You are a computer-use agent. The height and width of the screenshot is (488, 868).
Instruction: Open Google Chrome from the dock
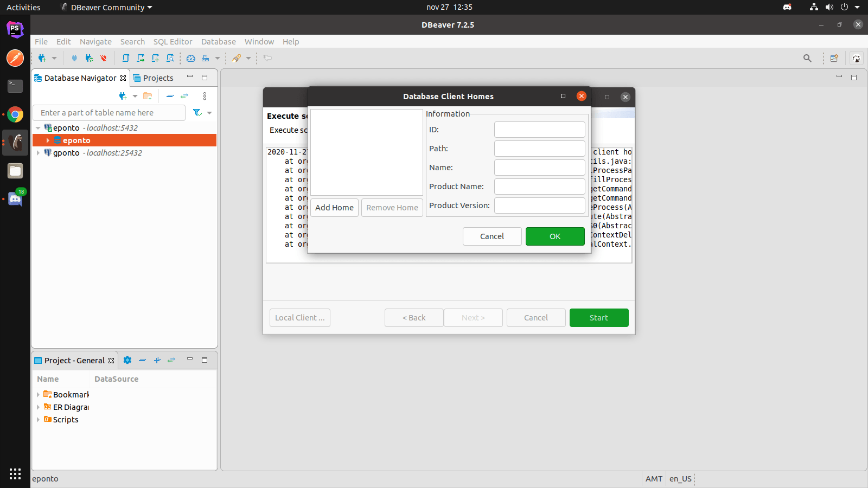tap(15, 114)
